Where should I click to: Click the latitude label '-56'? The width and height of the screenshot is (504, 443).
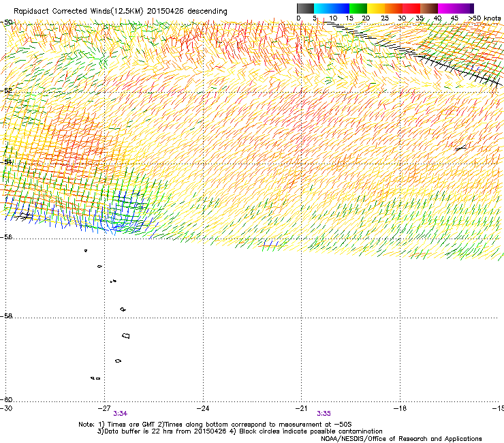7,236
